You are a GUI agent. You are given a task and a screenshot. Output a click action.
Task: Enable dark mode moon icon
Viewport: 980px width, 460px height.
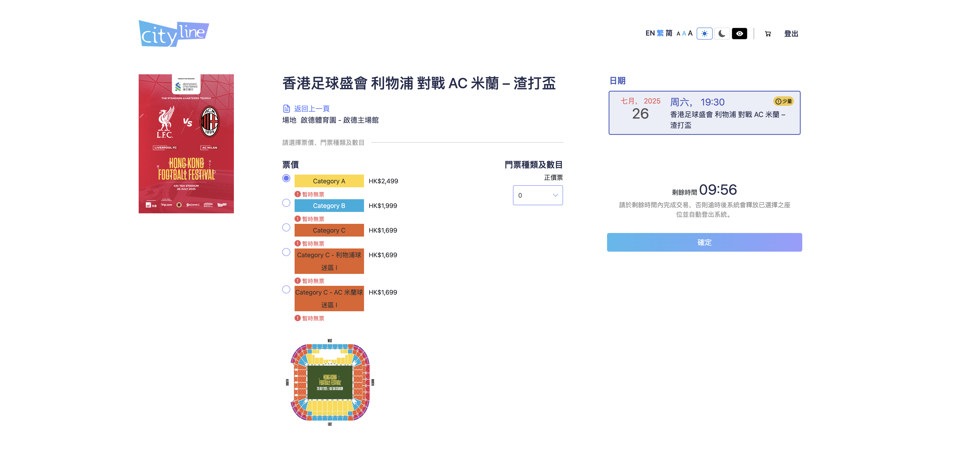tap(722, 34)
